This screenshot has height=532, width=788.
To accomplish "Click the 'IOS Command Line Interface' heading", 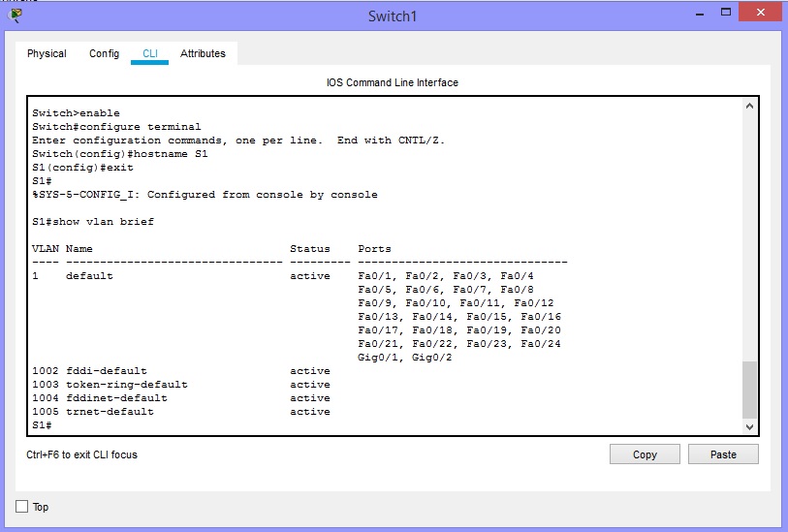I will pyautogui.click(x=393, y=83).
